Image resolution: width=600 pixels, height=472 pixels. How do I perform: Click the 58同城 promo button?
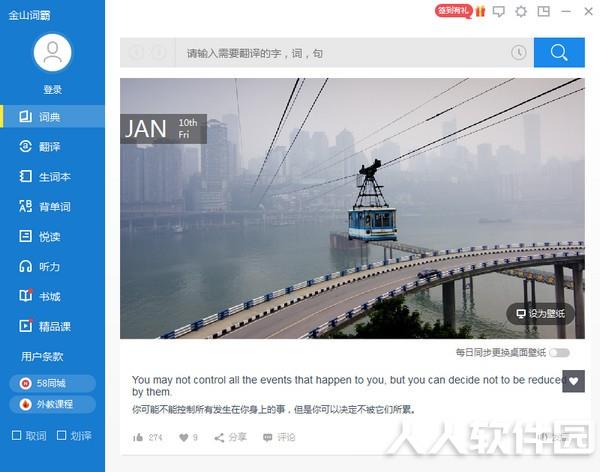[52, 383]
